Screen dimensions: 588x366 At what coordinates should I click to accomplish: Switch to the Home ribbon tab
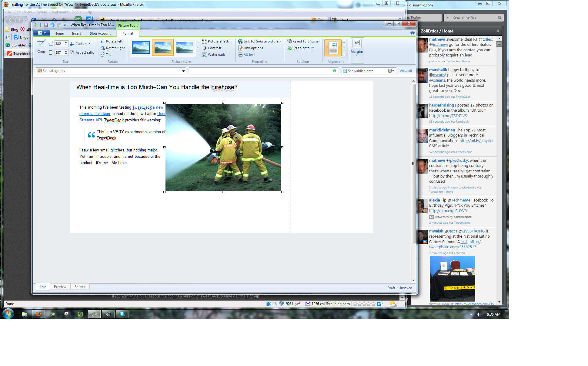point(59,33)
